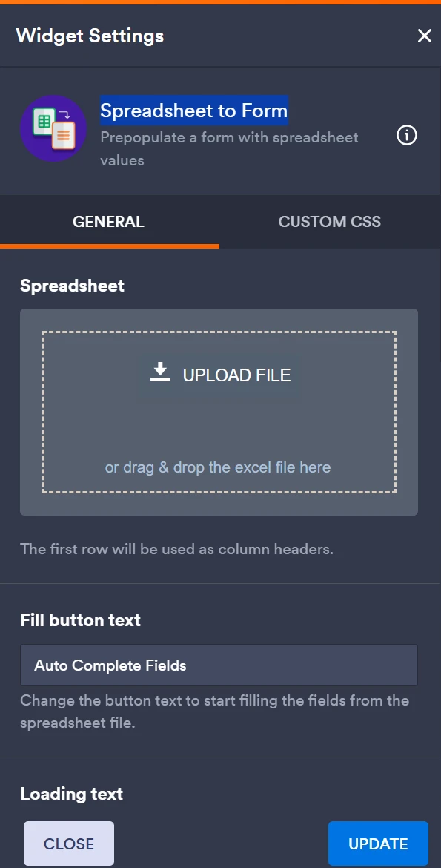Screen dimensions: 441x868
Task: Click the Fill button text label
Action: (79, 620)
